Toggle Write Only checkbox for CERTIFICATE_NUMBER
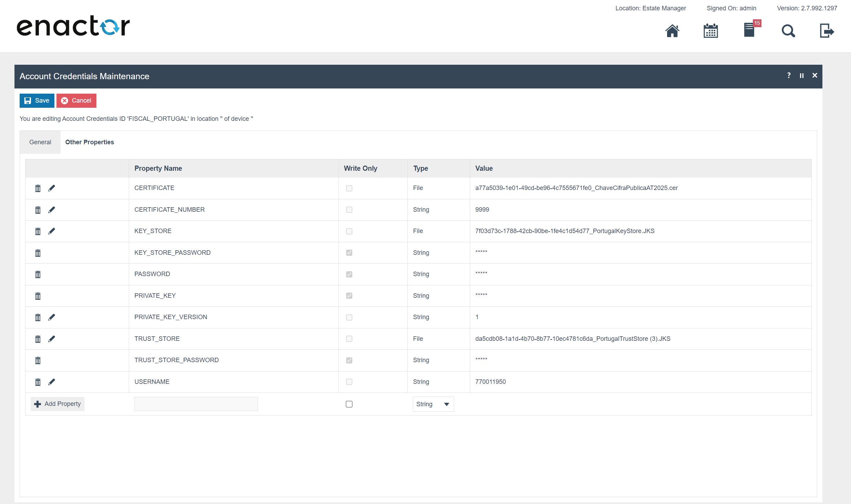 point(349,210)
